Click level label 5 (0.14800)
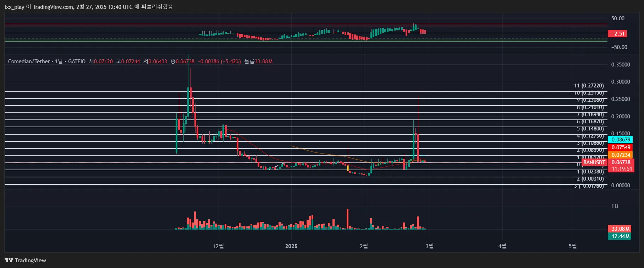 tap(590, 129)
